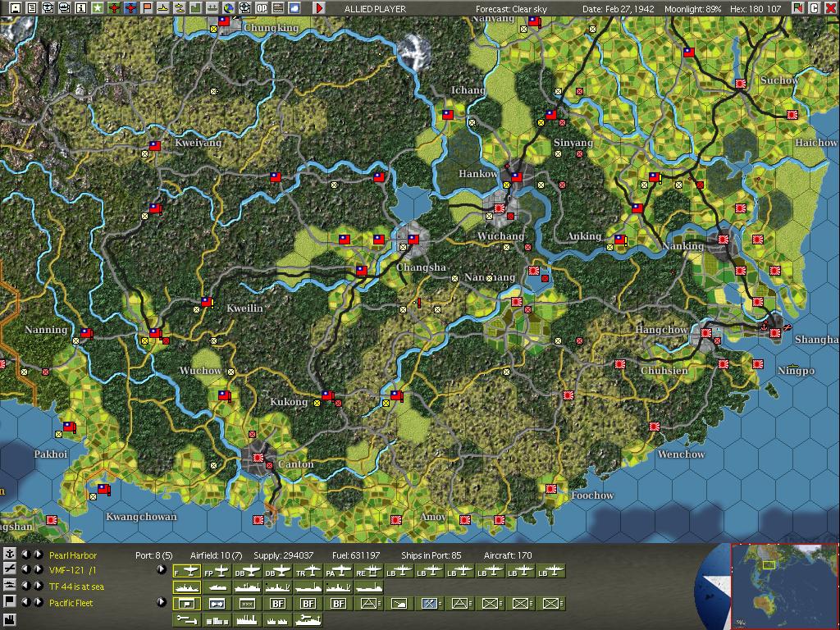The height and width of the screenshot is (630, 840).
Task: Click the world minimap in the corner
Action: pos(783,586)
